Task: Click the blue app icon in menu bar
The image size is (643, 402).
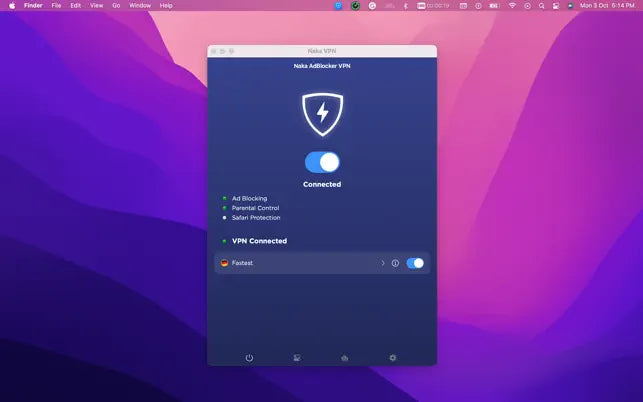Action: [338, 6]
